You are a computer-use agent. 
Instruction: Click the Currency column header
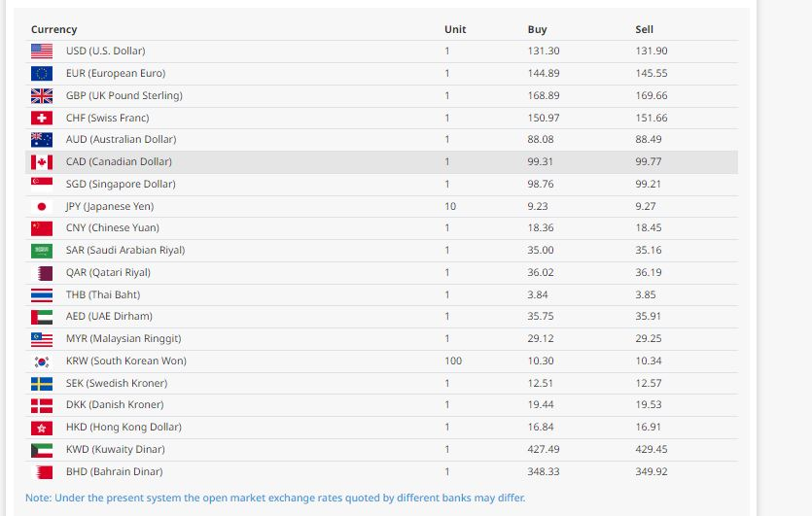pos(53,29)
